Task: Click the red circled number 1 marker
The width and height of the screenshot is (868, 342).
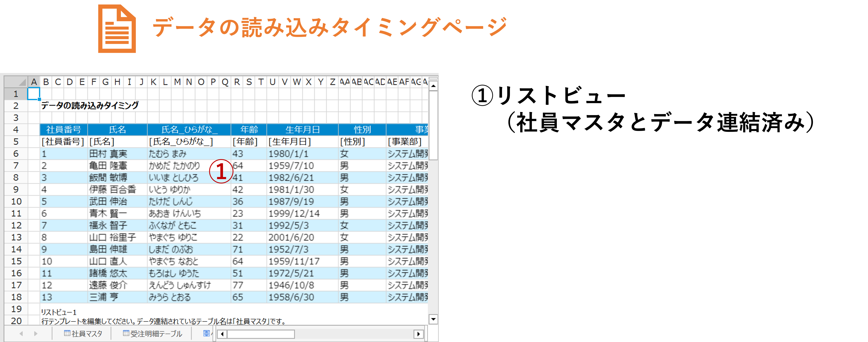Action: point(221,171)
